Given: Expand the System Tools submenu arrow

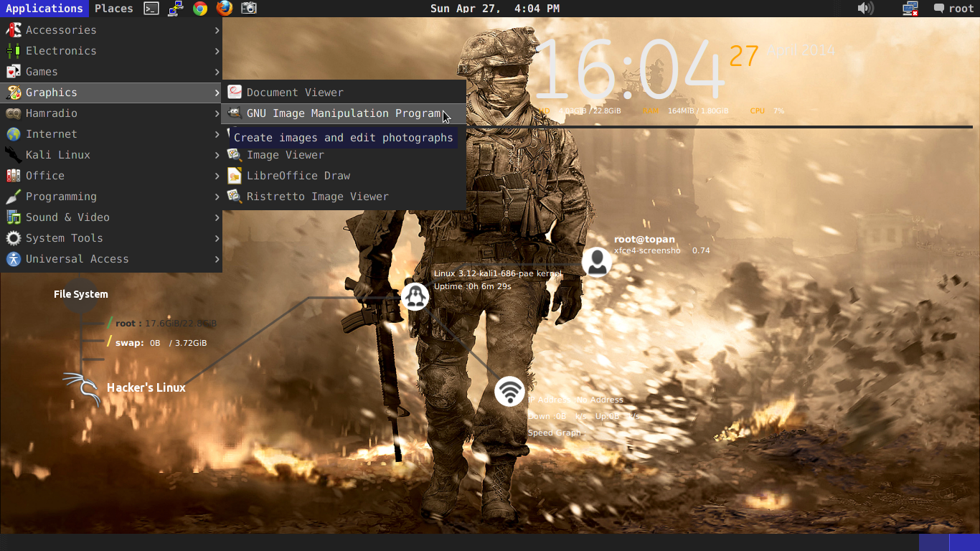Looking at the screenshot, I should (217, 238).
